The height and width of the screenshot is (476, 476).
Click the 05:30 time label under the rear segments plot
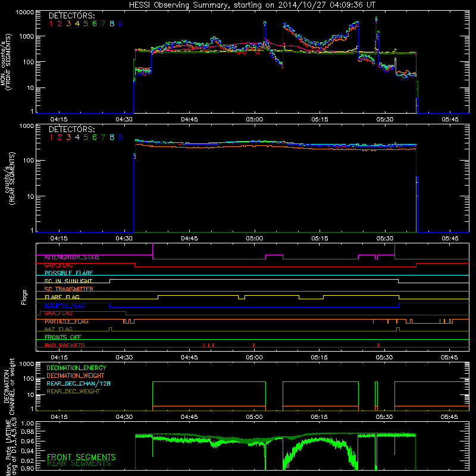tap(385, 239)
